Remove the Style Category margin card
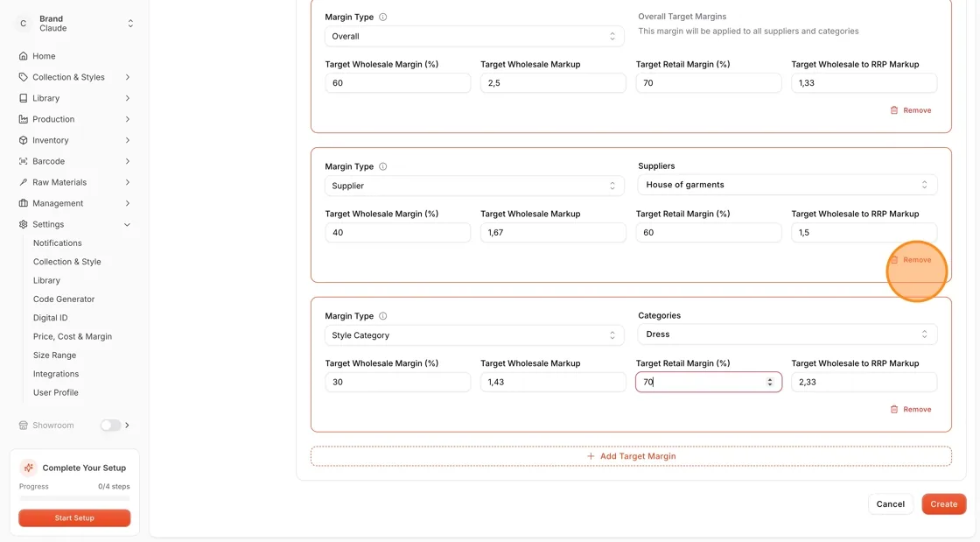 pos(911,410)
